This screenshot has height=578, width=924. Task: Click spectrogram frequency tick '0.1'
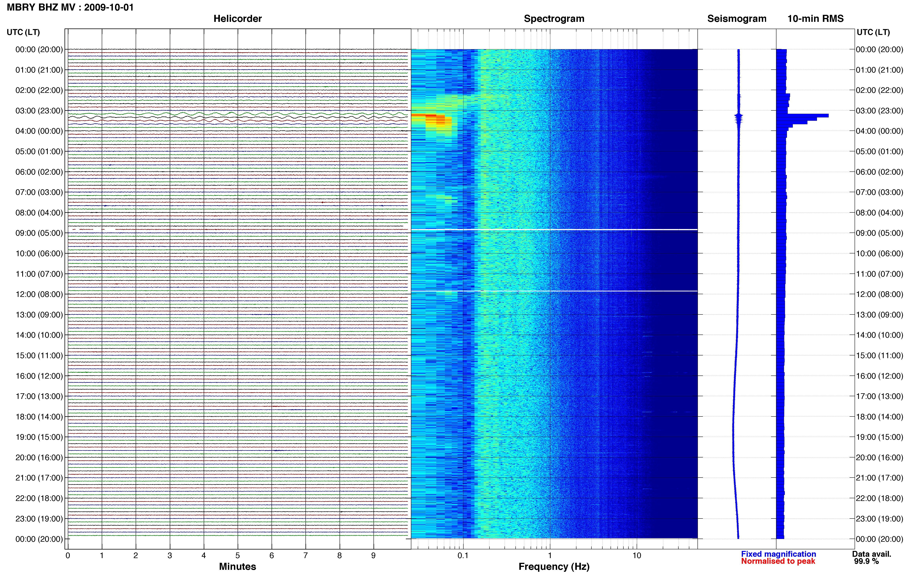tap(463, 555)
